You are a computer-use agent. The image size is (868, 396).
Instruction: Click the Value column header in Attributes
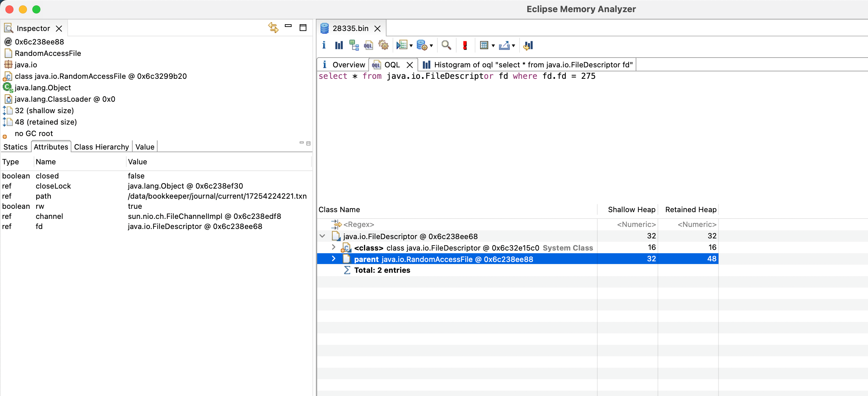[x=219, y=162]
